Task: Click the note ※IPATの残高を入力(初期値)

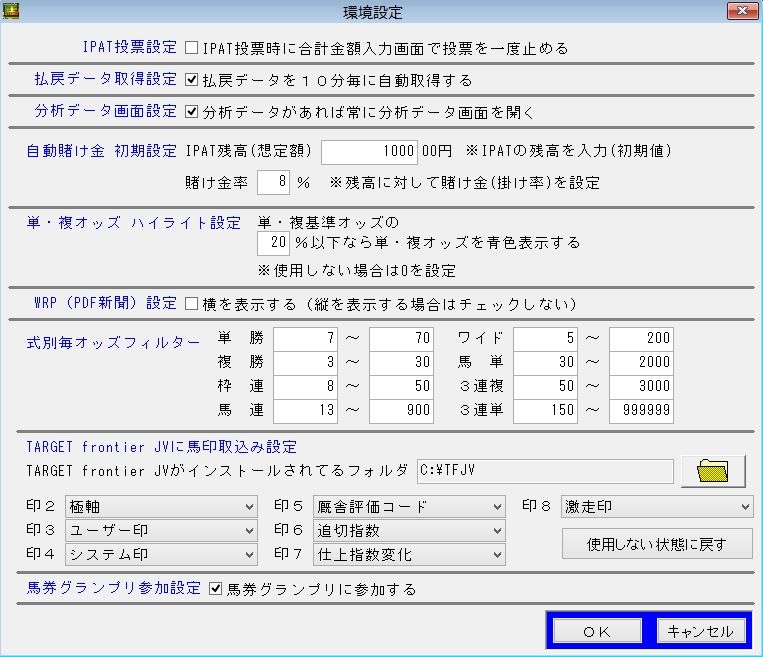Action: click(568, 151)
